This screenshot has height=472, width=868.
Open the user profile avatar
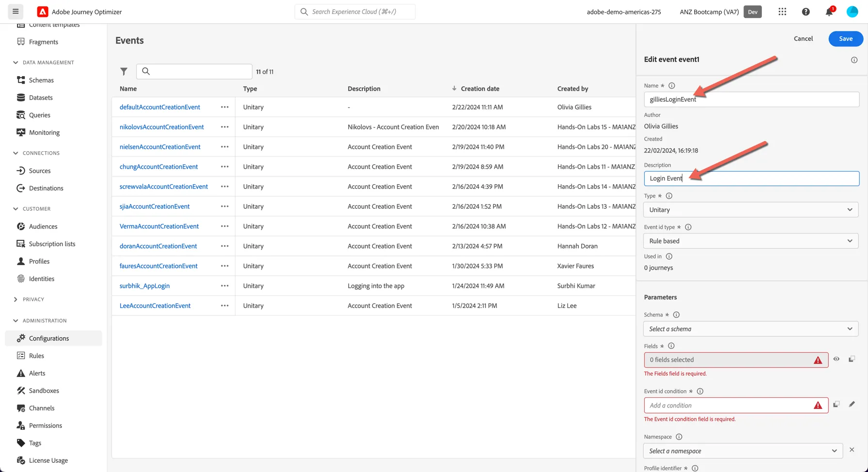pos(852,12)
